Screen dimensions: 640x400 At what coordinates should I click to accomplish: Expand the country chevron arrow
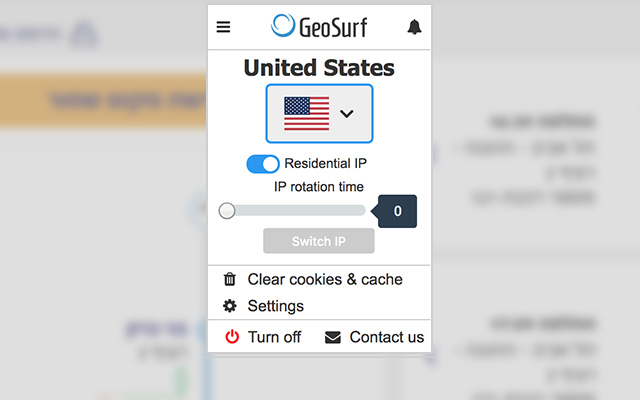(347, 114)
